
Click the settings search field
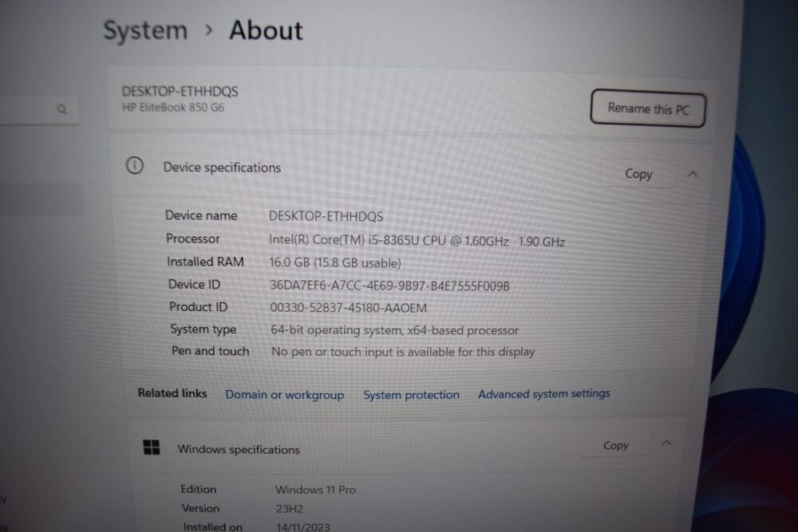tap(38, 109)
